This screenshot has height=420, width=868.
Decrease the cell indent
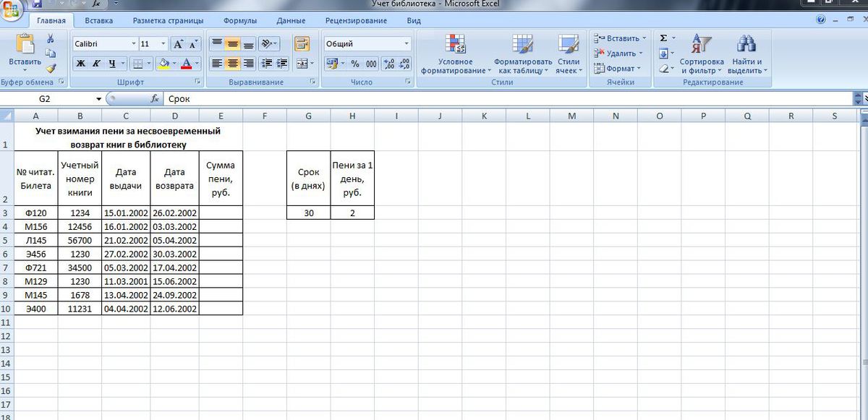pyautogui.click(x=266, y=64)
